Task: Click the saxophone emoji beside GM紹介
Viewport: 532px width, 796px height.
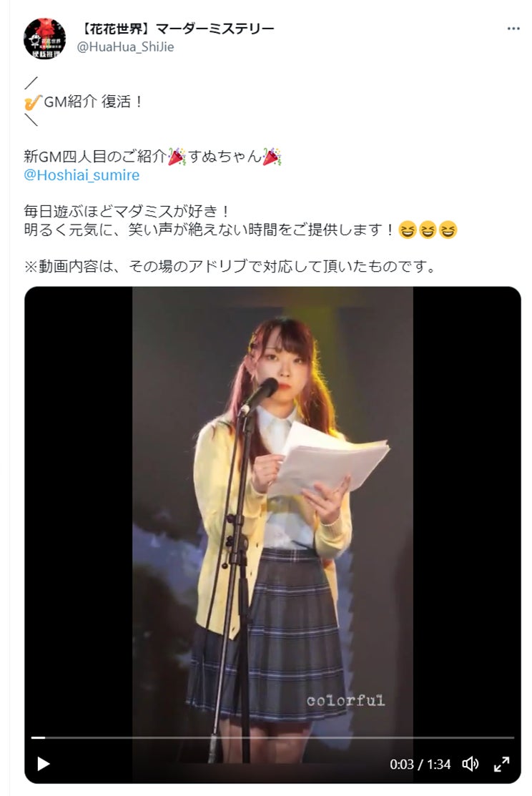Action: click(32, 102)
